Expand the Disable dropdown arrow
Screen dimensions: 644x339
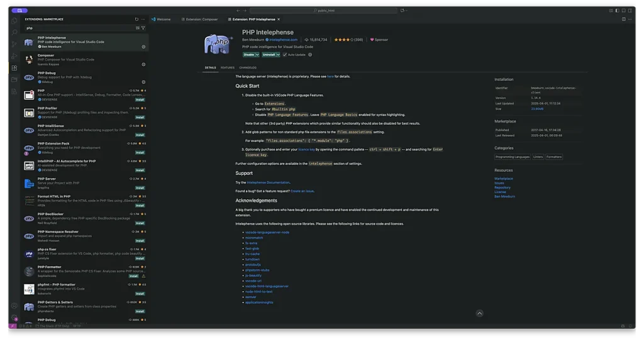tap(257, 55)
